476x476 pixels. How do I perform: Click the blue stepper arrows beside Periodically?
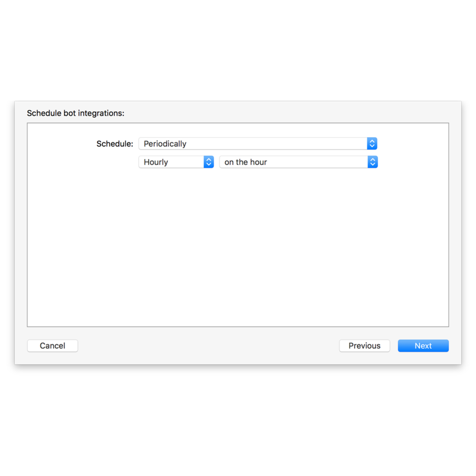click(372, 143)
